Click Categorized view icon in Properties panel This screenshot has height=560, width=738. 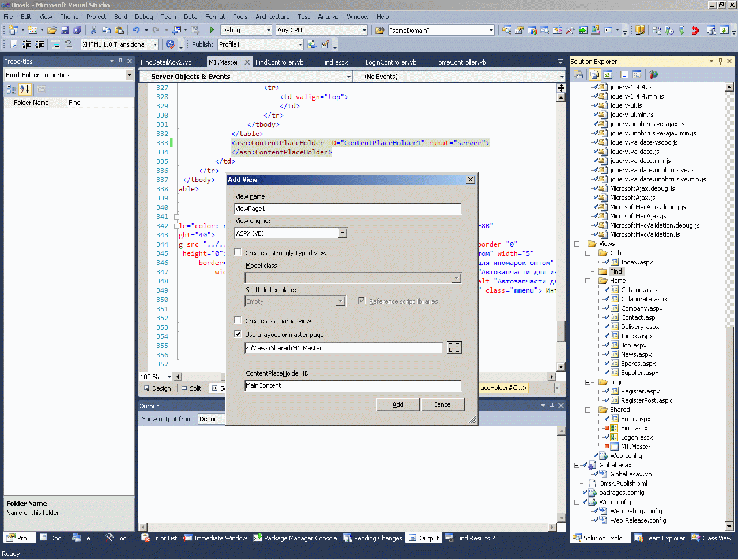(12, 89)
